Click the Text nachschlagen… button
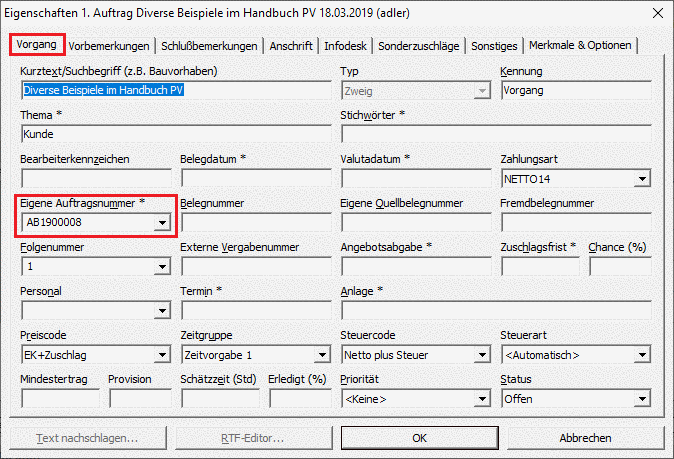The width and height of the screenshot is (674, 459). click(x=88, y=438)
